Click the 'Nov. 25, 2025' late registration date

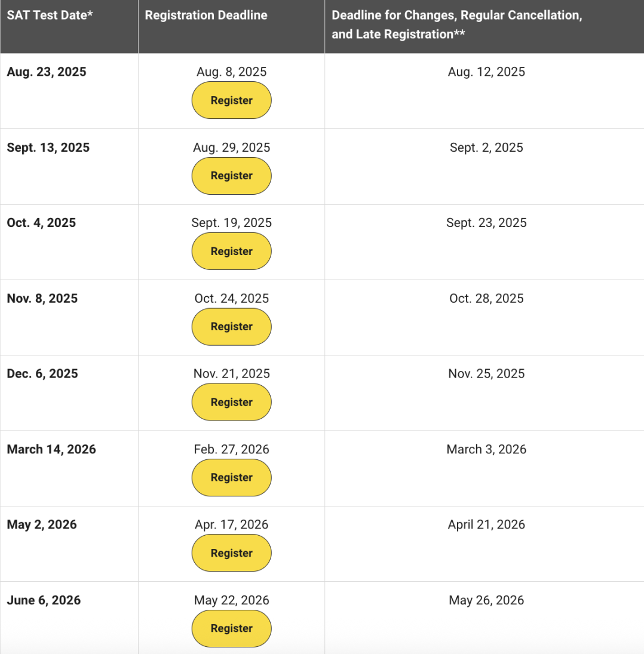pos(486,373)
